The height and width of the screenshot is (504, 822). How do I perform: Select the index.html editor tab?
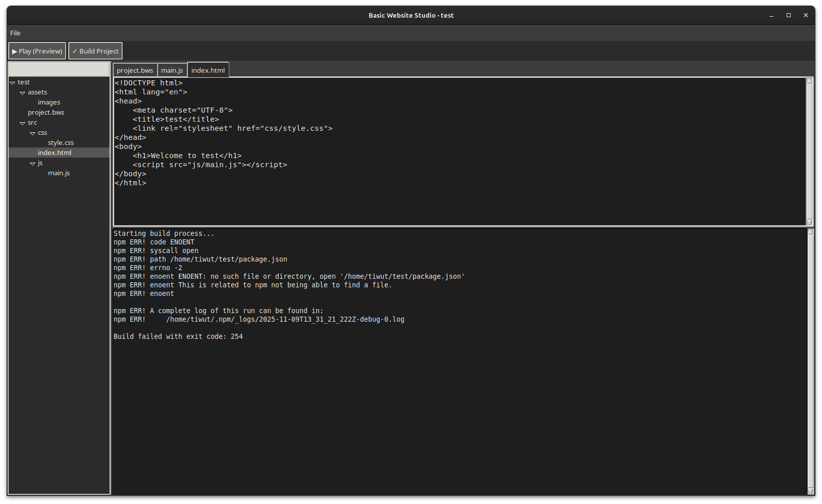click(x=208, y=70)
